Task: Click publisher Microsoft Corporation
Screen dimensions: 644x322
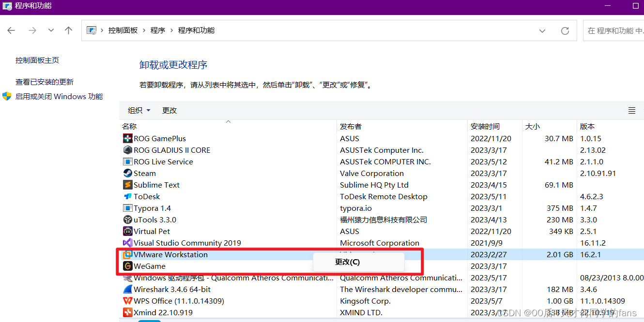Action: click(380, 243)
